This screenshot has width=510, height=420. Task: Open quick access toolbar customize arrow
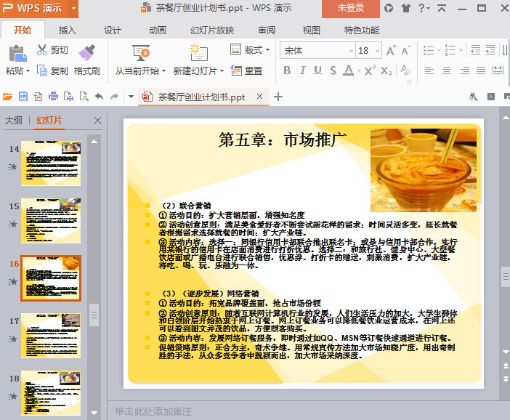tap(131, 97)
